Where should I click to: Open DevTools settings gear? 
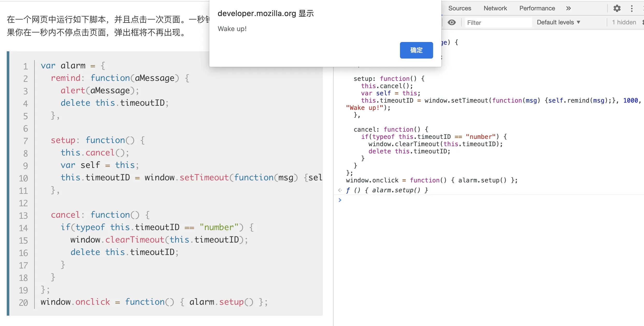click(617, 8)
